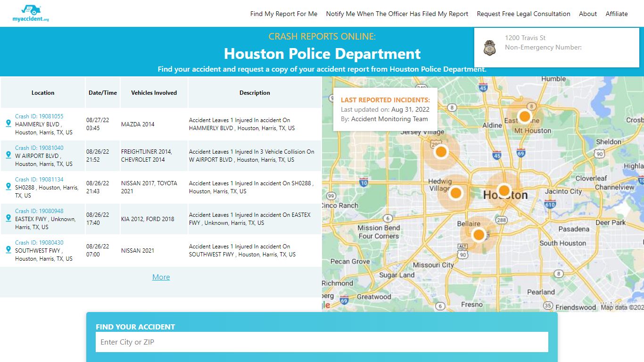Select the orange map marker in downtown Houston
644x362 pixels.
pos(504,190)
